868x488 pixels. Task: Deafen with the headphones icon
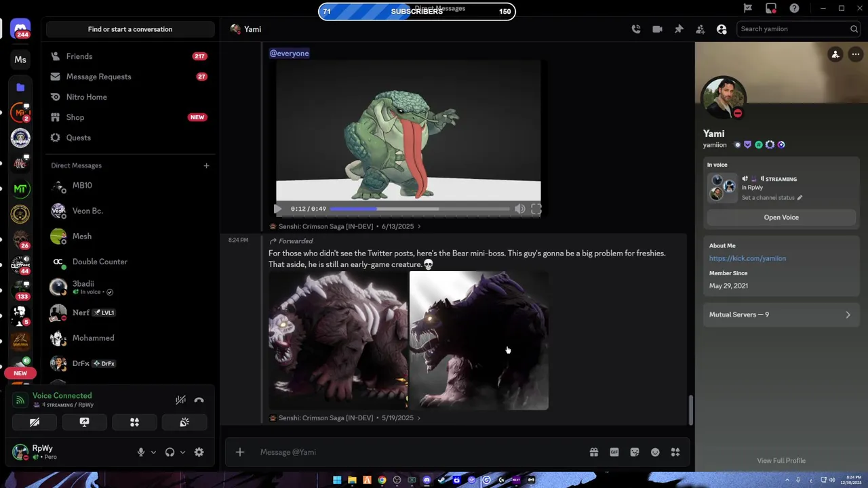(x=170, y=452)
